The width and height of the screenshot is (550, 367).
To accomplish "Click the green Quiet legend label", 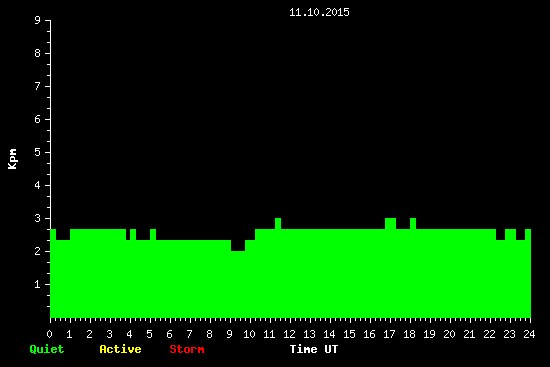I will [47, 349].
